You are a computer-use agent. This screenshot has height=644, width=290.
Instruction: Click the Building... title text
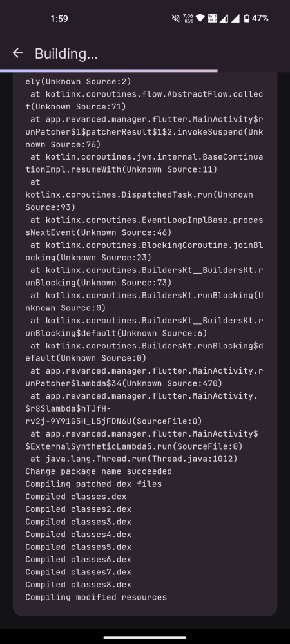pos(66,54)
